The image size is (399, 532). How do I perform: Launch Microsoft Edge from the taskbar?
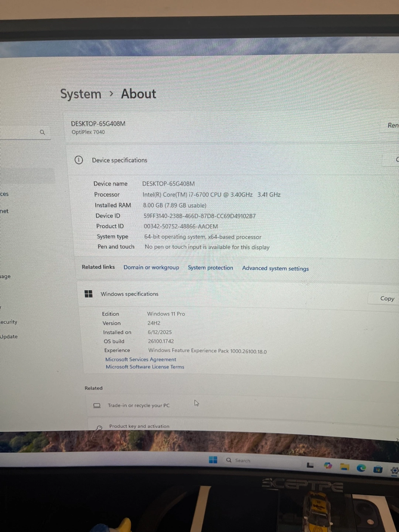point(361,468)
